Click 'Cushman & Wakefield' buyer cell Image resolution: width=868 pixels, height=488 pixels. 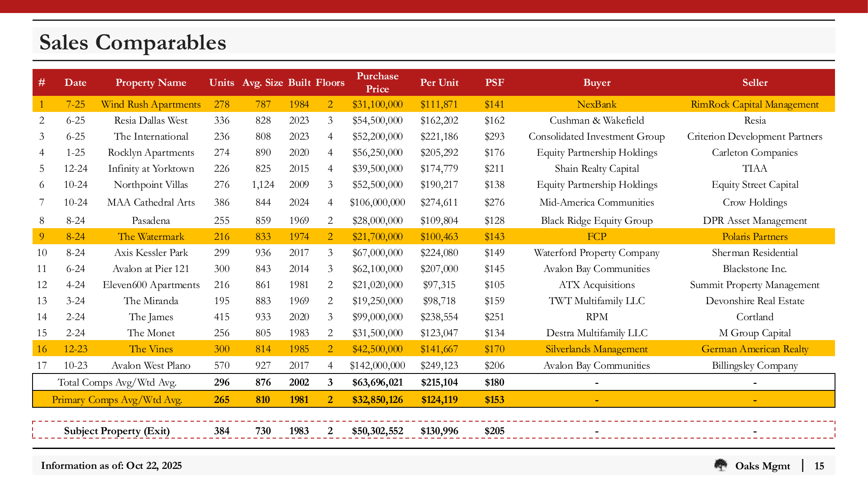coord(597,120)
